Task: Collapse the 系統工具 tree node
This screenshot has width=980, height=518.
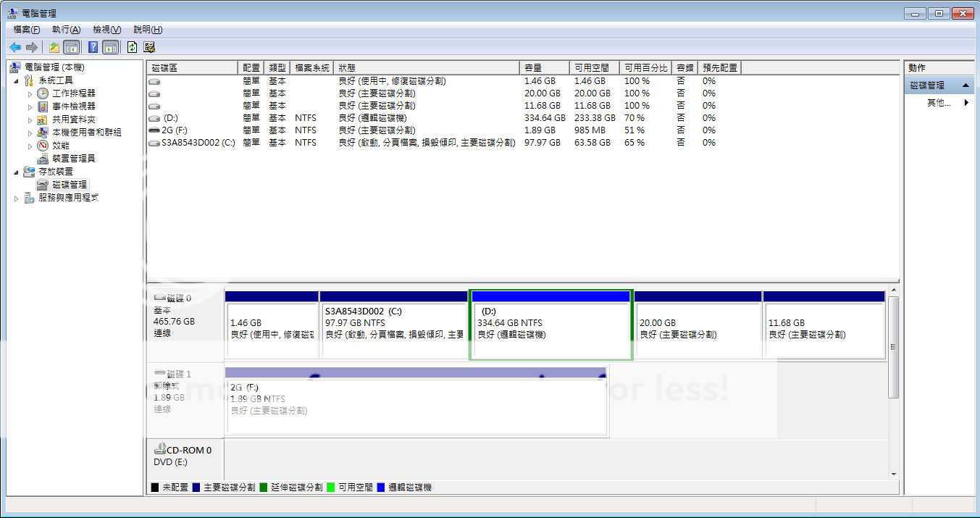Action: pos(16,80)
